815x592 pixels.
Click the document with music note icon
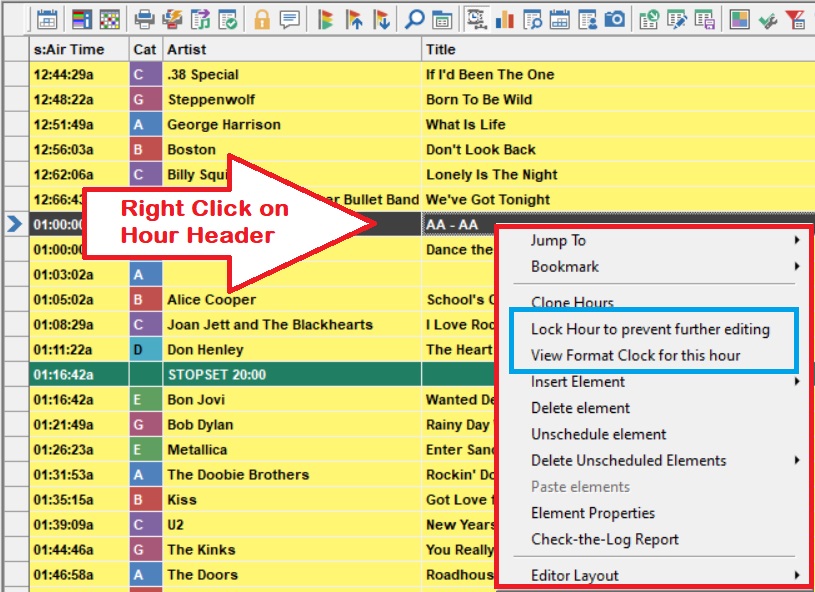coord(200,20)
